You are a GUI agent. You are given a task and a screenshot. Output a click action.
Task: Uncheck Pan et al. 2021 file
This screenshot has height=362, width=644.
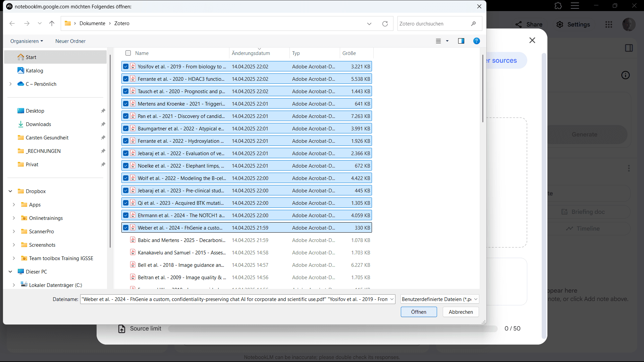point(126,116)
